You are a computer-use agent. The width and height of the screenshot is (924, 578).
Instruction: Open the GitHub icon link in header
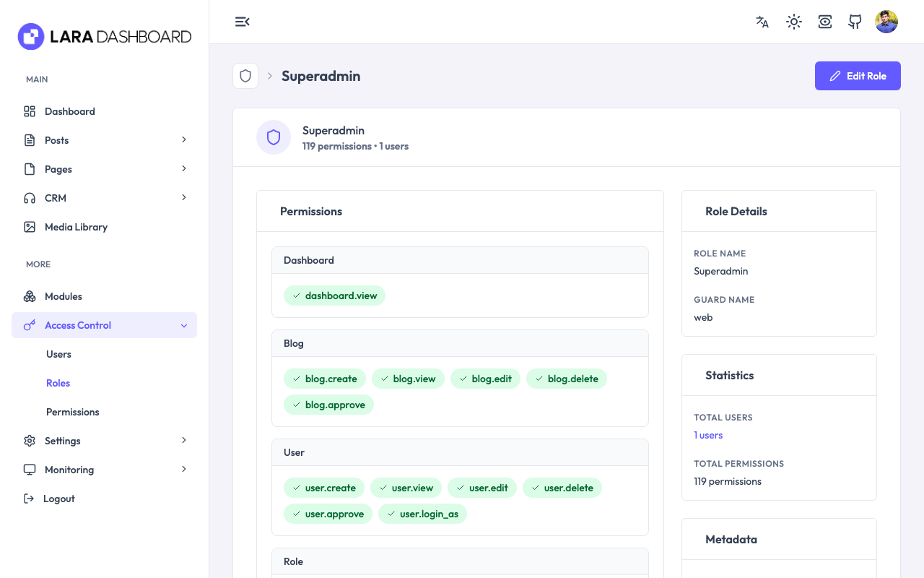click(855, 22)
